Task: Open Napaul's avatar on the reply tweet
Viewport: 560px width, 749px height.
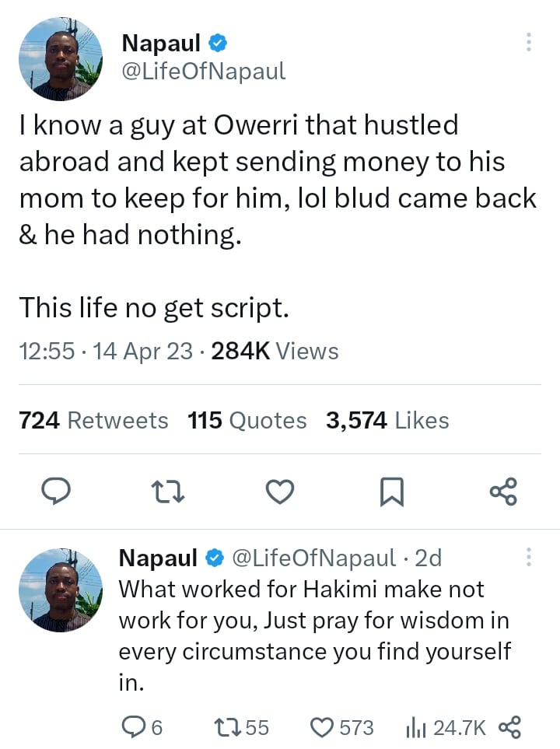Action: 60,590
